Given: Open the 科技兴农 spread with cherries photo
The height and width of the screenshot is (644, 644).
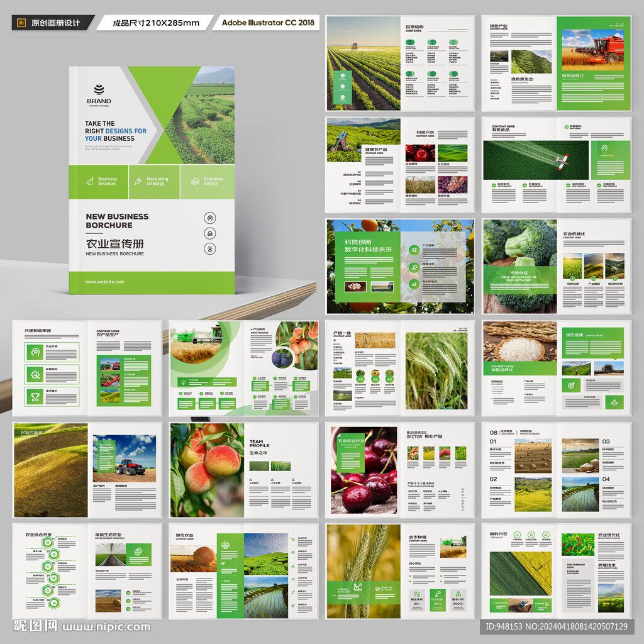Looking at the screenshot, I should click(400, 164).
